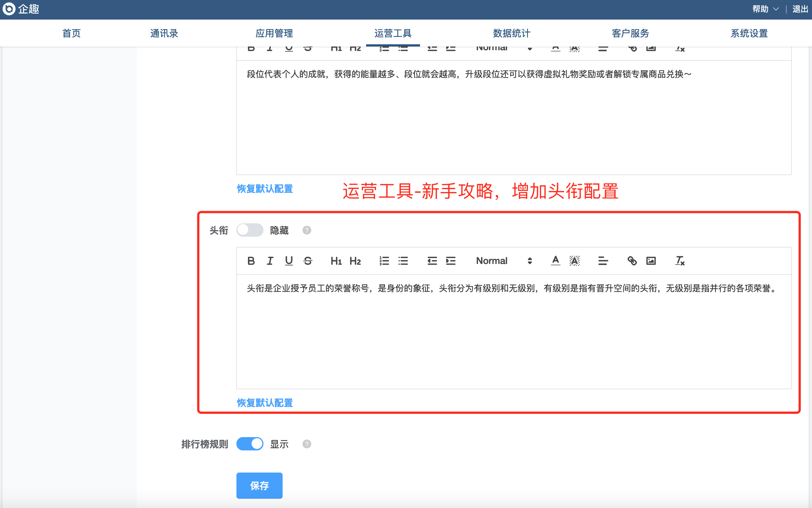The width and height of the screenshot is (812, 508).
Task: Insert ordered list in the 头衔 editor
Action: point(384,261)
